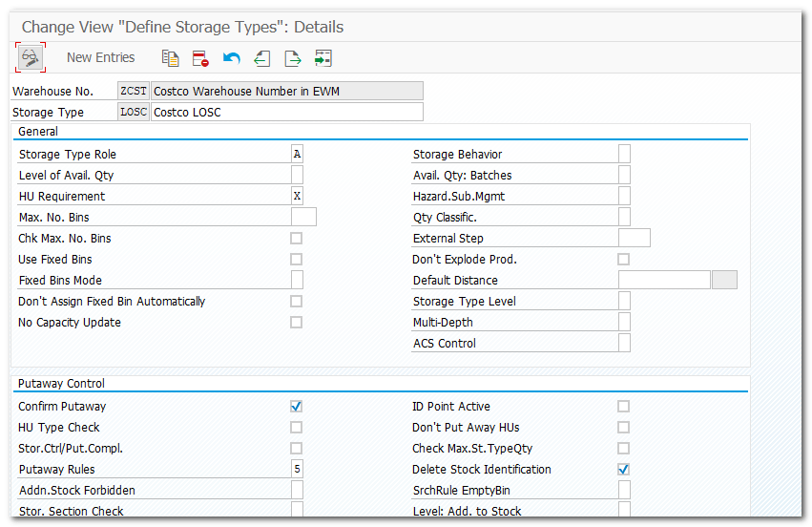Click the Other Entry selection icon
This screenshot has width=812, height=527.
[323, 58]
